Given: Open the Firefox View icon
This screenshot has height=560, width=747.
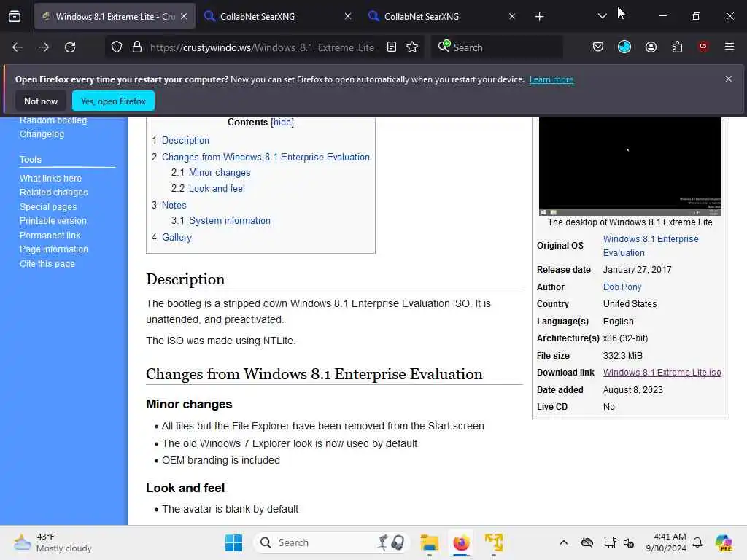Looking at the screenshot, I should click(15, 16).
